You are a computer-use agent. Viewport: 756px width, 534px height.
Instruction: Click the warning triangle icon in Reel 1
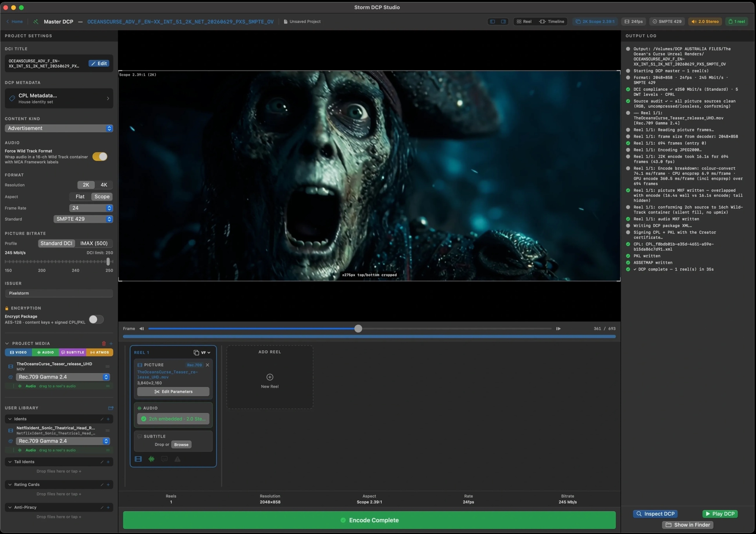click(177, 459)
